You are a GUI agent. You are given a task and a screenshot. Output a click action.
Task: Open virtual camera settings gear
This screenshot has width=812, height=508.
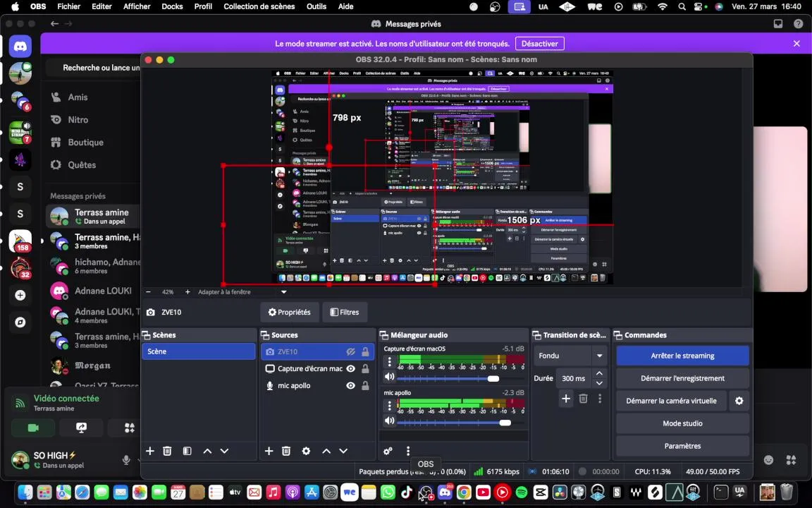click(x=739, y=401)
